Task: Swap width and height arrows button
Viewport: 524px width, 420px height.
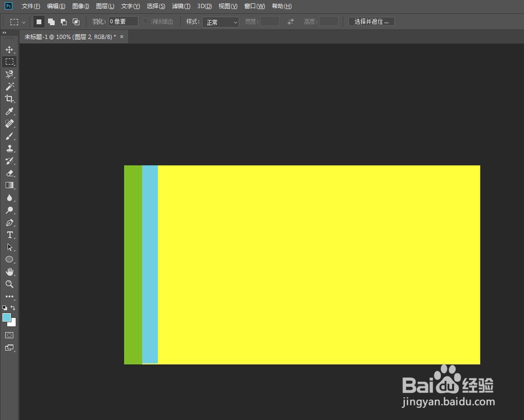Action: [x=291, y=21]
